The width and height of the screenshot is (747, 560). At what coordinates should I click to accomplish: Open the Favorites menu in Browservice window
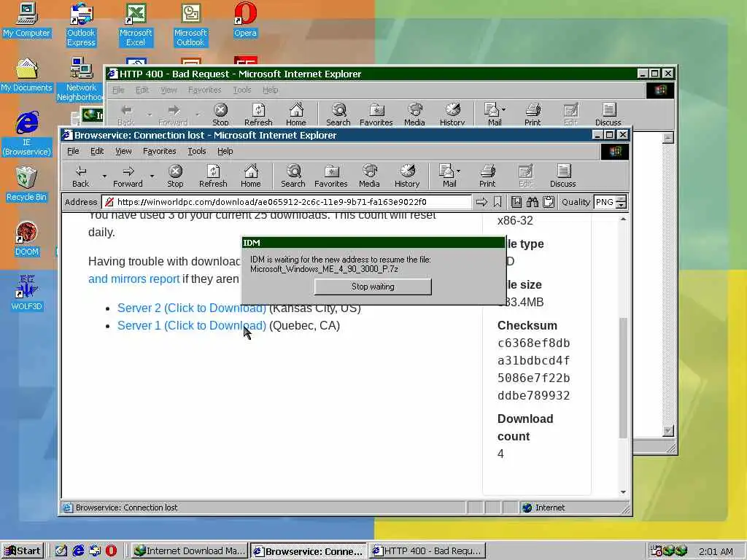(159, 151)
